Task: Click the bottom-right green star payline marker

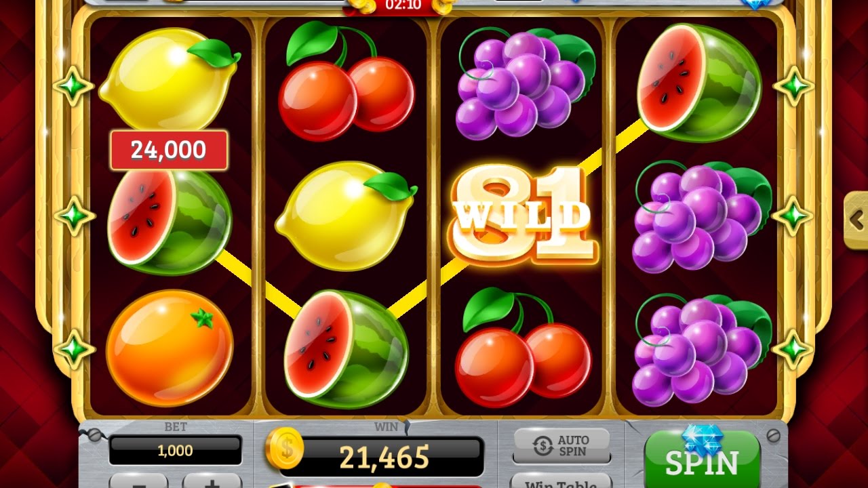Action: coord(792,348)
